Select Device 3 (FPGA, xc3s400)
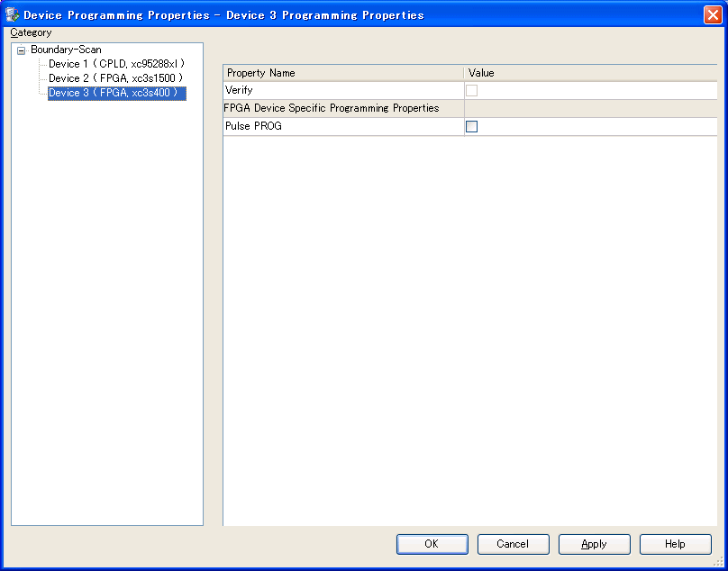Screen dimensions: 728x571 (x=116, y=93)
